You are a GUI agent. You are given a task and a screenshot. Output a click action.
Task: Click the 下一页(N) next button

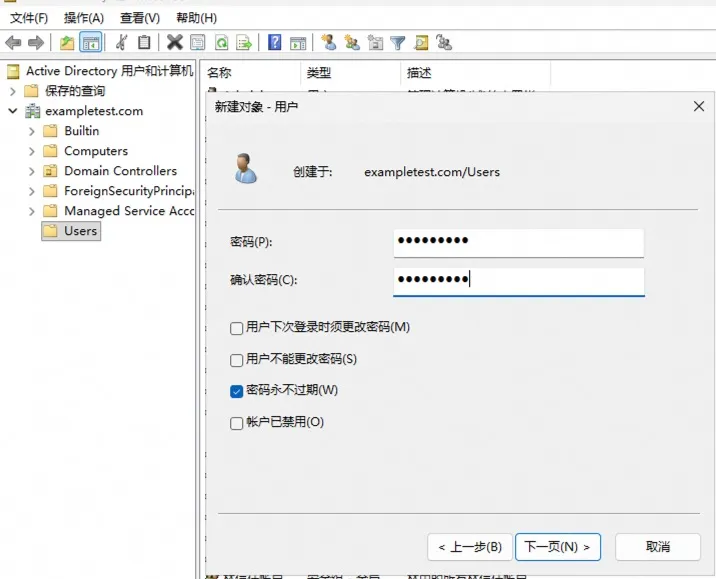558,547
